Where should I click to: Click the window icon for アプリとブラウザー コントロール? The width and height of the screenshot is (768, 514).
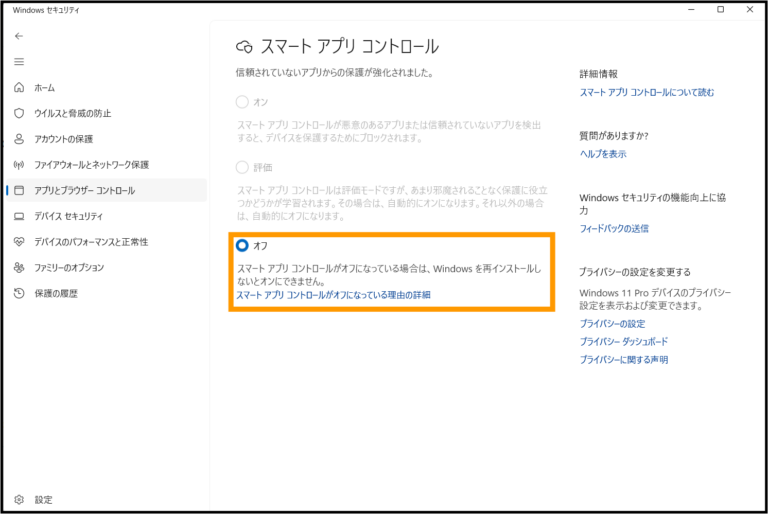pos(19,191)
